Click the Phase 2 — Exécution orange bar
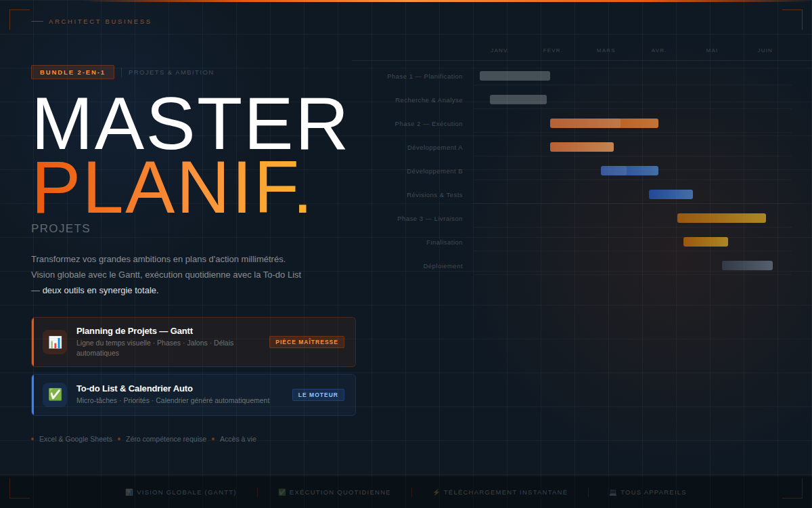The width and height of the screenshot is (812, 508). click(604, 123)
